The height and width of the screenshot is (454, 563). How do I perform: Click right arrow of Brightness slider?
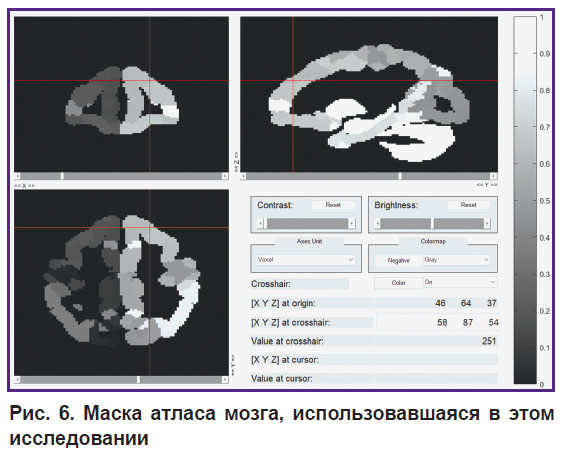(487, 223)
